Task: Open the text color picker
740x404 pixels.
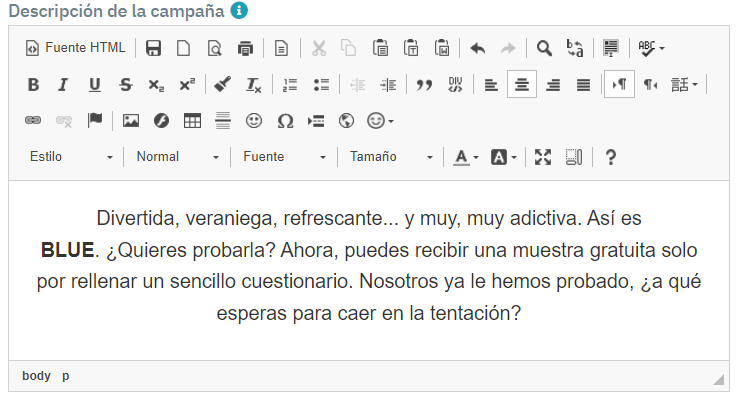Action: (466, 157)
